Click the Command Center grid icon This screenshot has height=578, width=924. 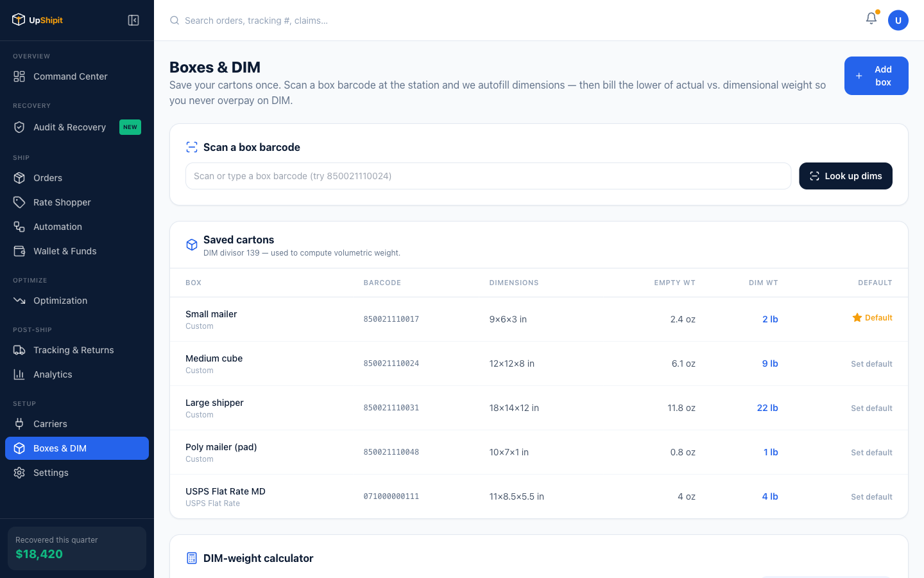(19, 76)
